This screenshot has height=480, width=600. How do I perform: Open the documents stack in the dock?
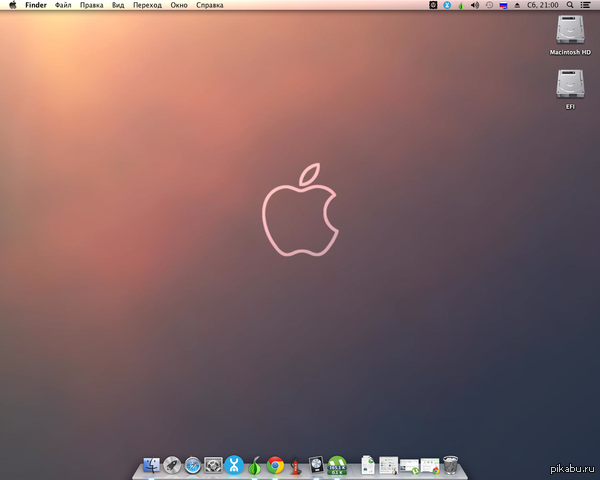click(368, 465)
